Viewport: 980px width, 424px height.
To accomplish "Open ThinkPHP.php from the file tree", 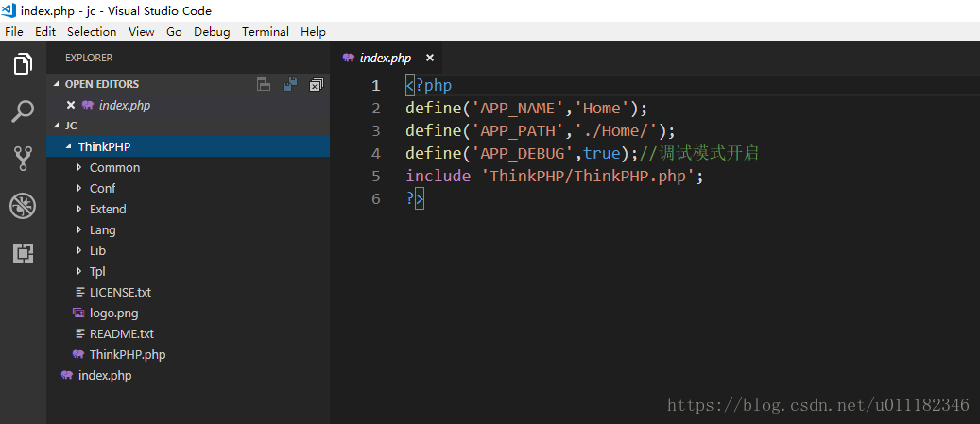I will tap(188, 355).
